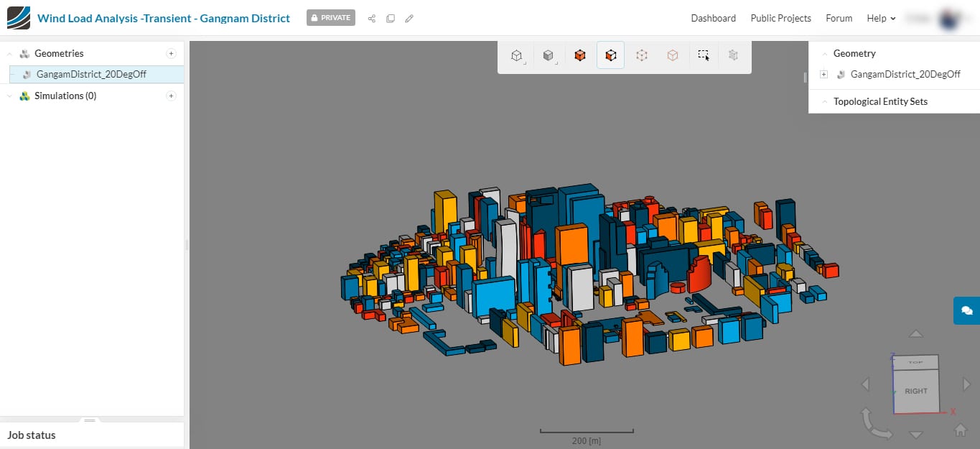The image size is (980, 449).
Task: Open the Dashboard link
Action: pyautogui.click(x=713, y=18)
